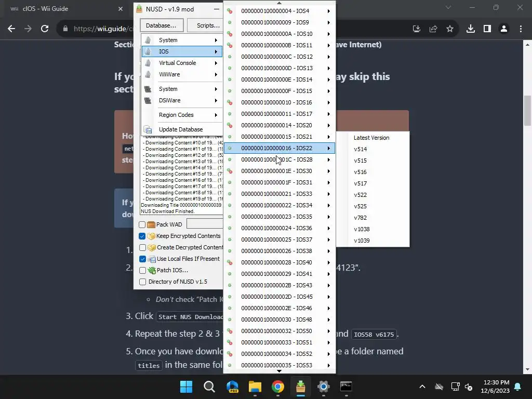
Task: Close the cIOS - Wii Guide tab
Action: coord(121,9)
